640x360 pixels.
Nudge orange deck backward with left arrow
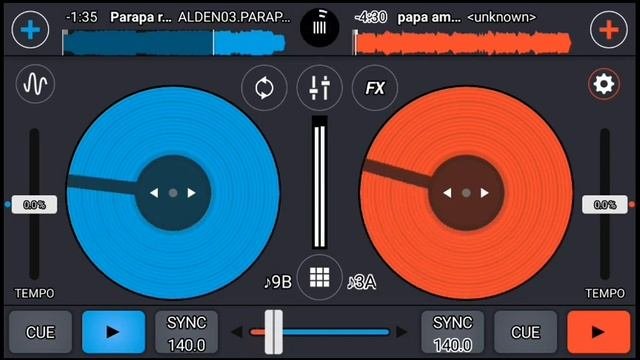pos(447,193)
